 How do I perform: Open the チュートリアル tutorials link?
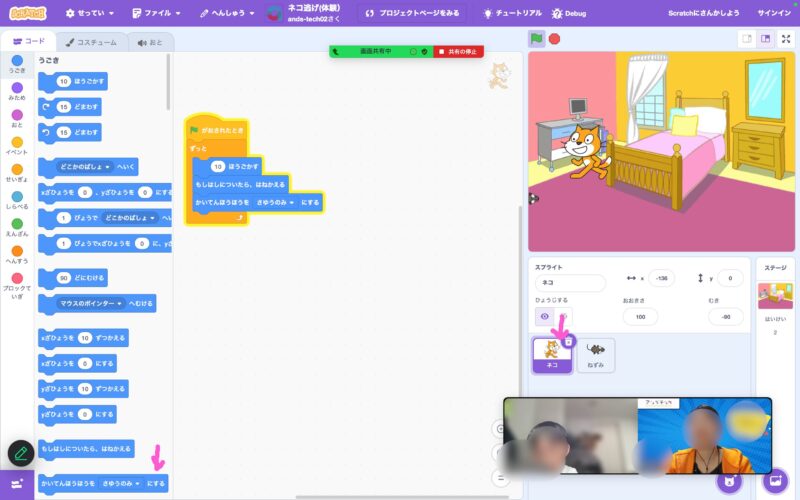tap(514, 14)
